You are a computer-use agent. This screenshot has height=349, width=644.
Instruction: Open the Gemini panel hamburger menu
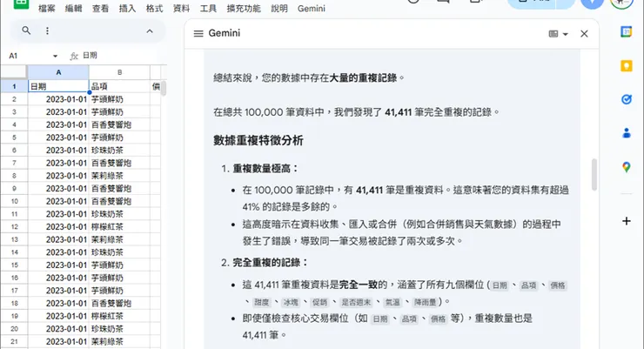click(198, 34)
